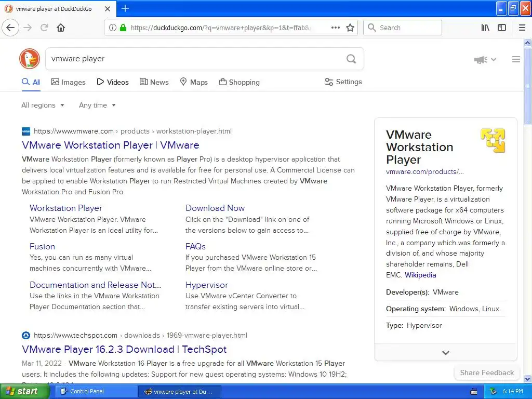The image size is (532, 399).
Task: Click the TechSpot favicon beside result URL
Action: click(x=26, y=336)
